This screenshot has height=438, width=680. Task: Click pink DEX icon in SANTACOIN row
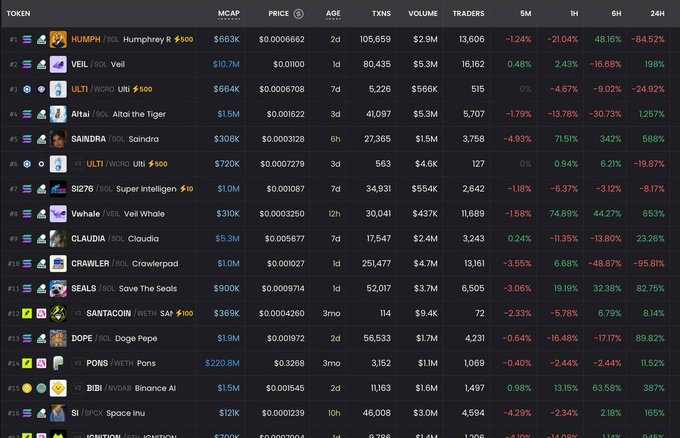click(x=41, y=314)
